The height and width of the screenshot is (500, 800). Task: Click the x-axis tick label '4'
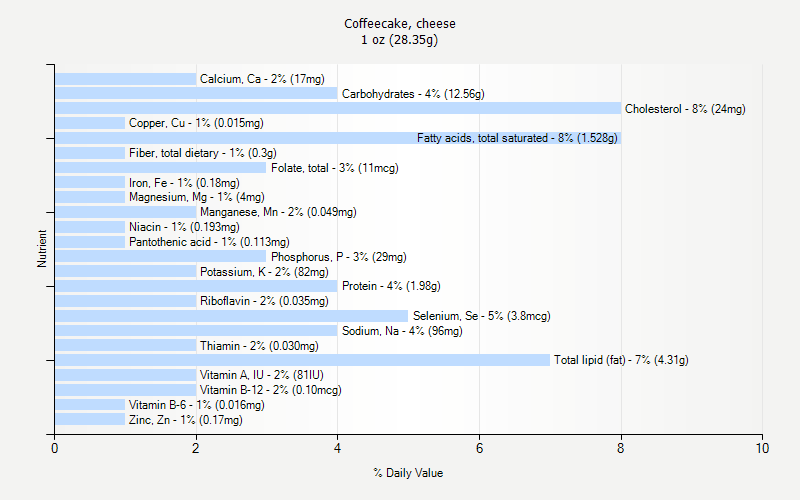(337, 448)
